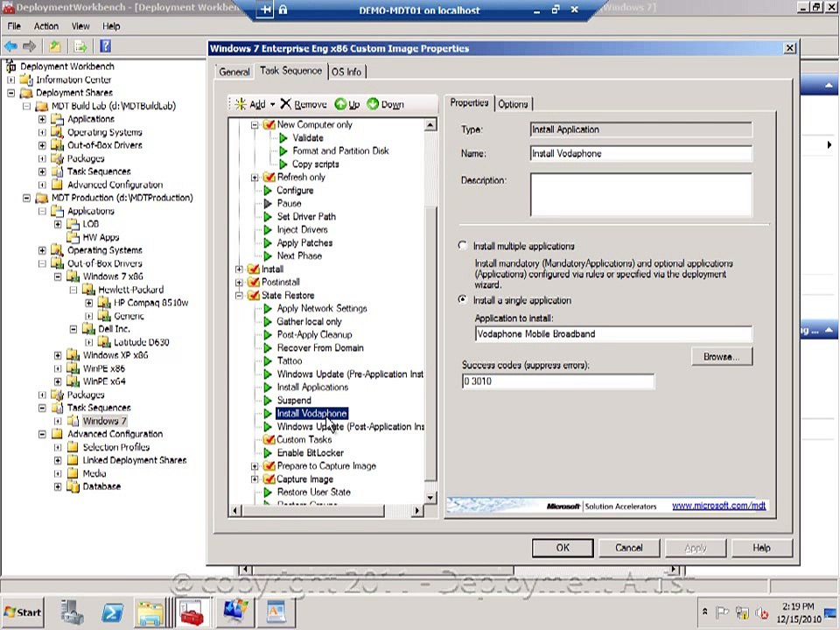This screenshot has height=630, width=840.
Task: Expand Prepare to Capture Image group
Action: (255, 466)
